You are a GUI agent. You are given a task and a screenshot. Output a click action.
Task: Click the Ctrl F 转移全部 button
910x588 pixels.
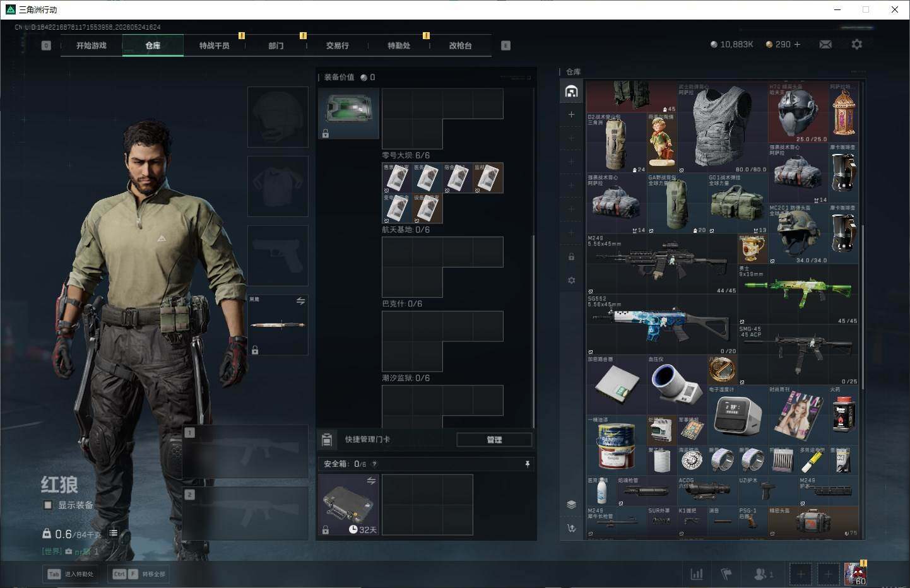[139, 574]
